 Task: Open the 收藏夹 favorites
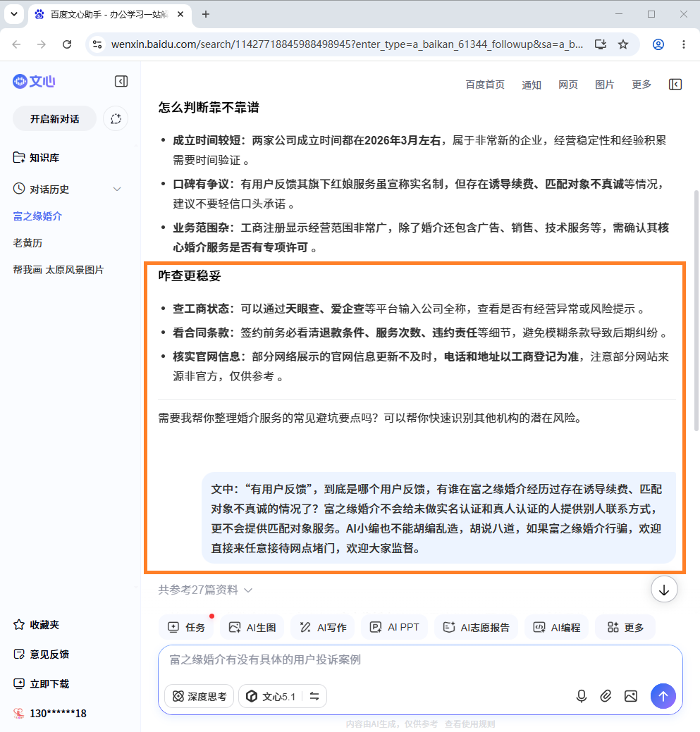pyautogui.click(x=37, y=625)
